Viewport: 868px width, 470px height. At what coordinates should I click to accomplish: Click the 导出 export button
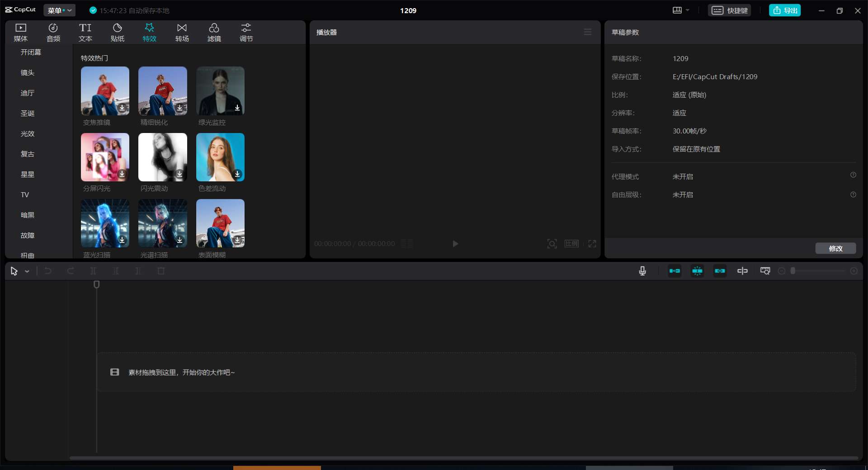pos(785,10)
